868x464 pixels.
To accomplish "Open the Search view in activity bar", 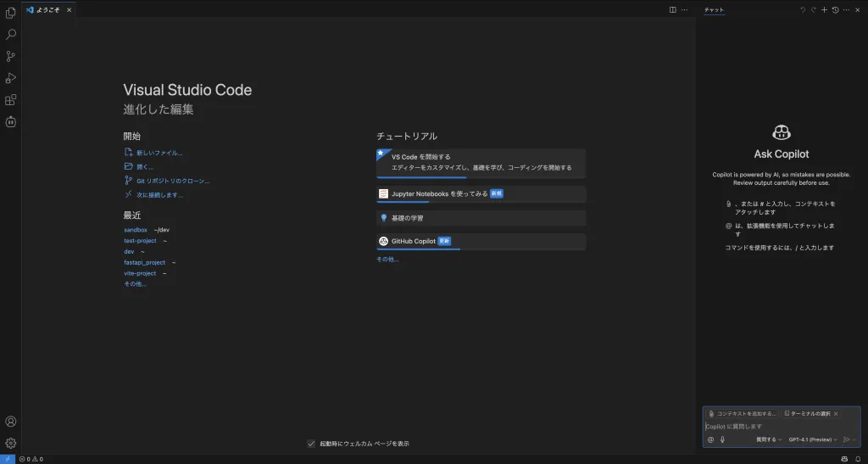I will tap(10, 34).
